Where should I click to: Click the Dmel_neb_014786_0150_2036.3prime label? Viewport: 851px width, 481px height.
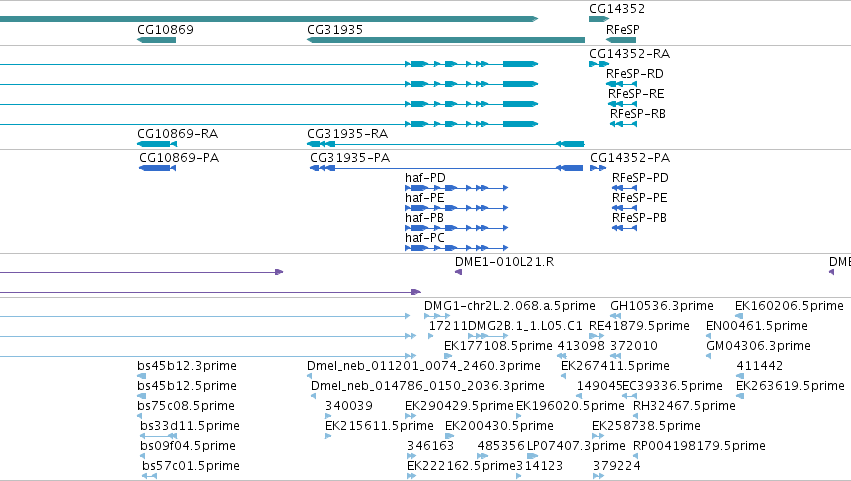pos(428,386)
